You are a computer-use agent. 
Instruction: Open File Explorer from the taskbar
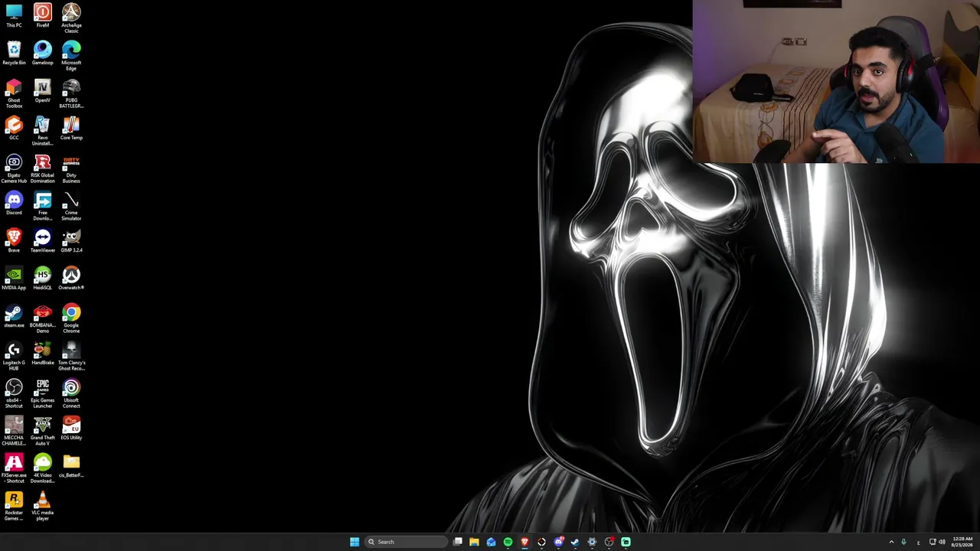474,542
